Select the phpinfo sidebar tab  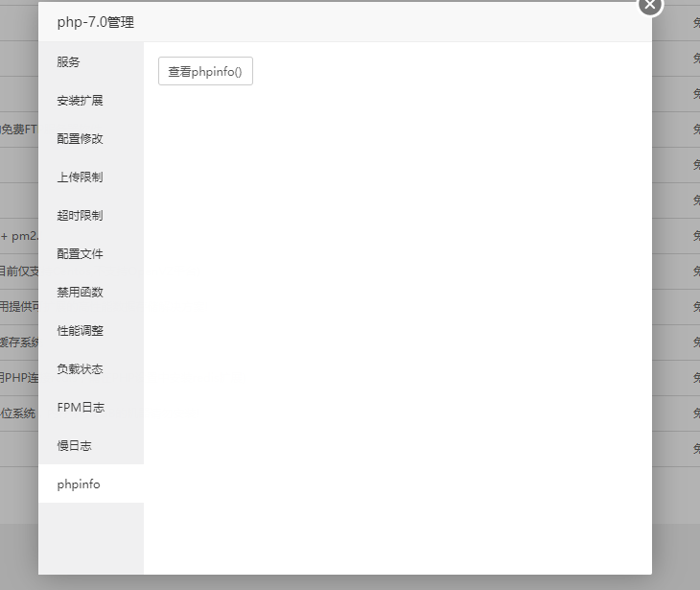91,484
